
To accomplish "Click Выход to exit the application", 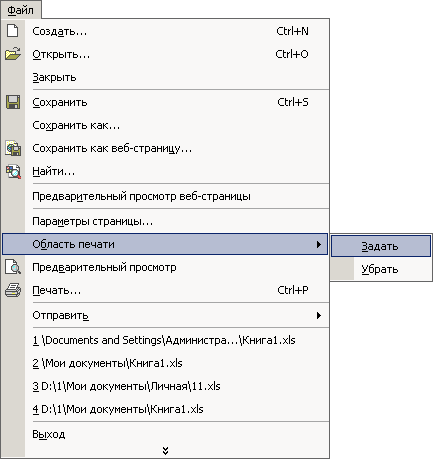I will pos(165,434).
